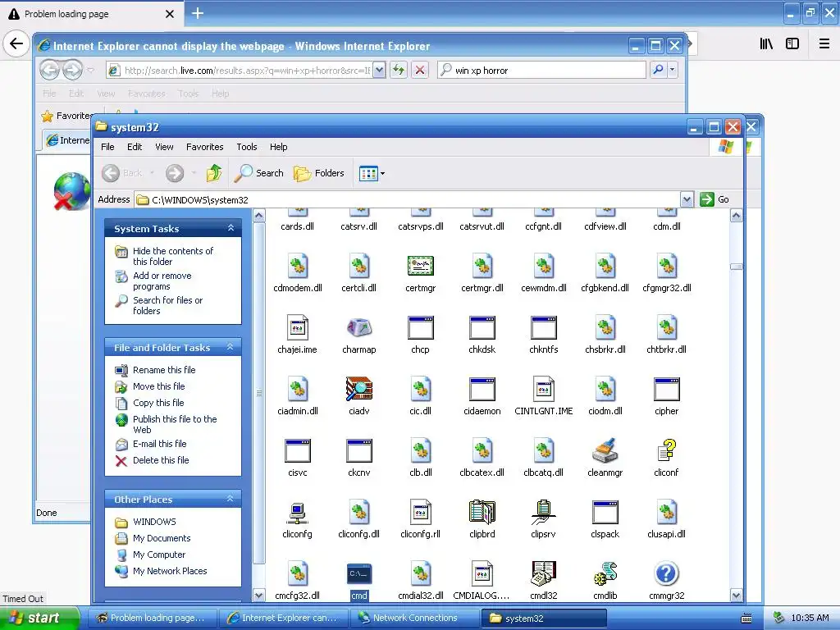
Task: Click the file list vertical scrollbar thumb
Action: pos(736,267)
